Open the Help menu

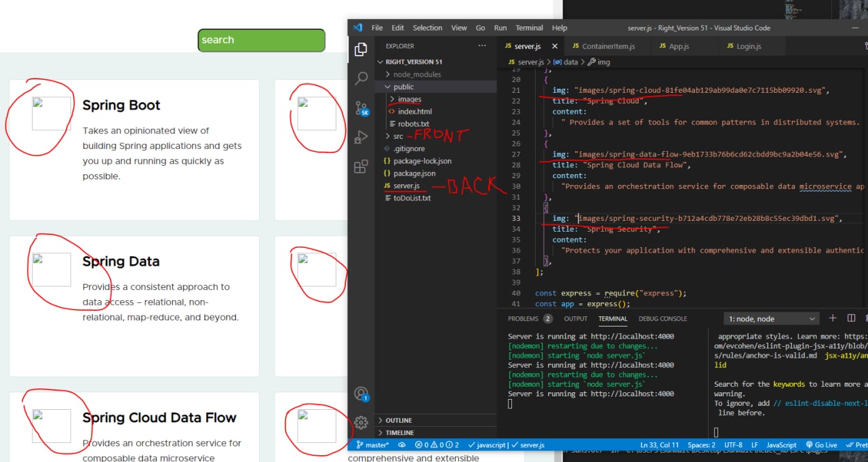click(x=559, y=28)
